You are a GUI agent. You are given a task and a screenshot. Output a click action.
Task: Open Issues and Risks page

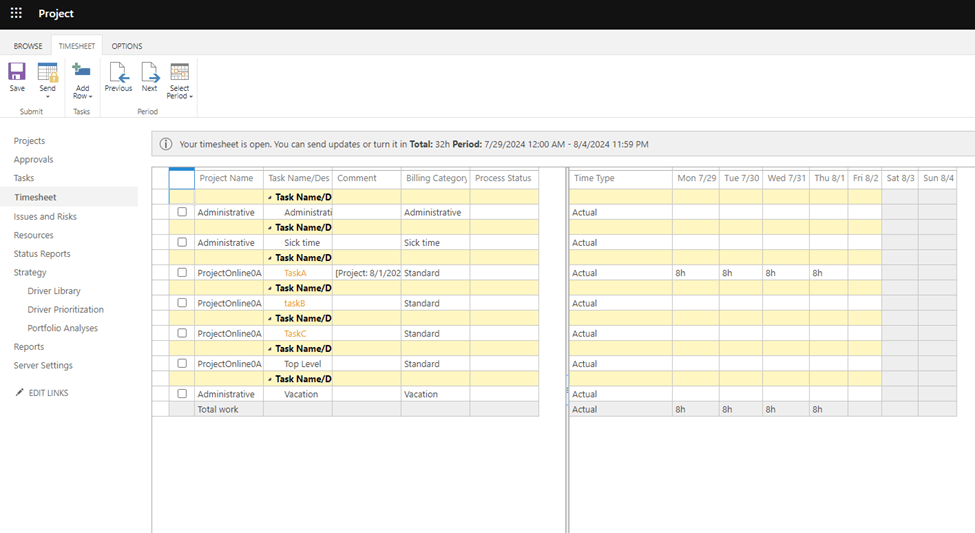point(45,216)
